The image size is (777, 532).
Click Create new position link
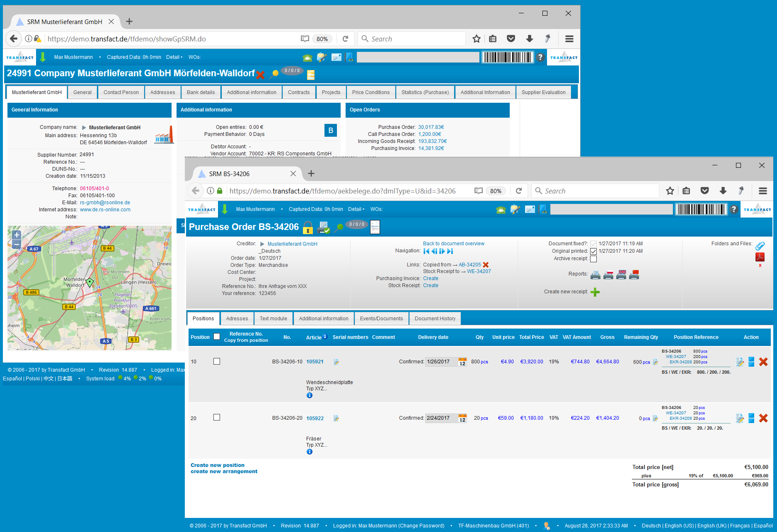click(x=218, y=465)
